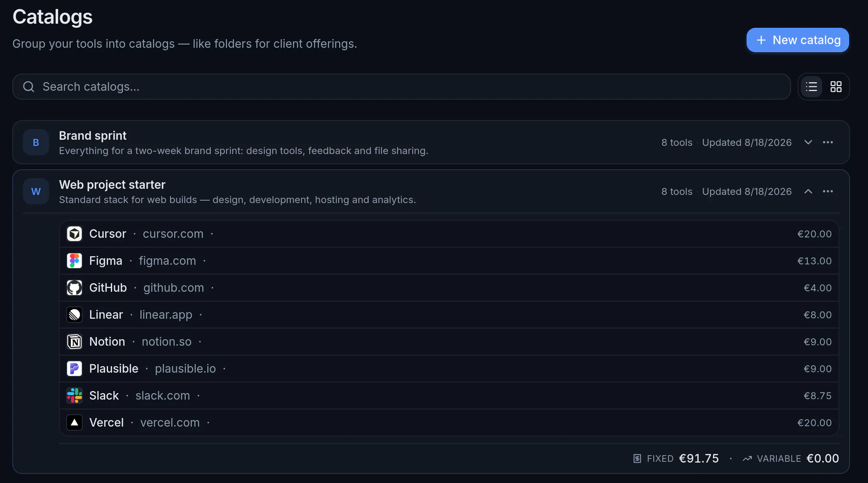Click the GitHub logo icon
Screen dimensions: 868x483
[74, 288]
